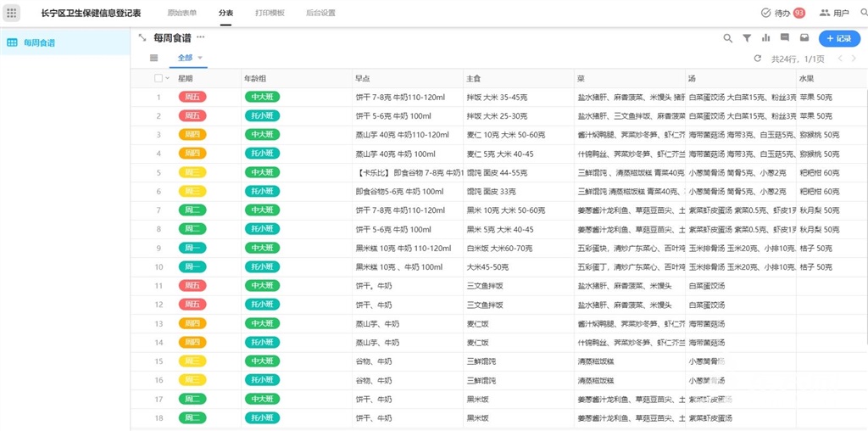868x431 pixels.
Task: Open the 打印模板 tab
Action: click(270, 13)
